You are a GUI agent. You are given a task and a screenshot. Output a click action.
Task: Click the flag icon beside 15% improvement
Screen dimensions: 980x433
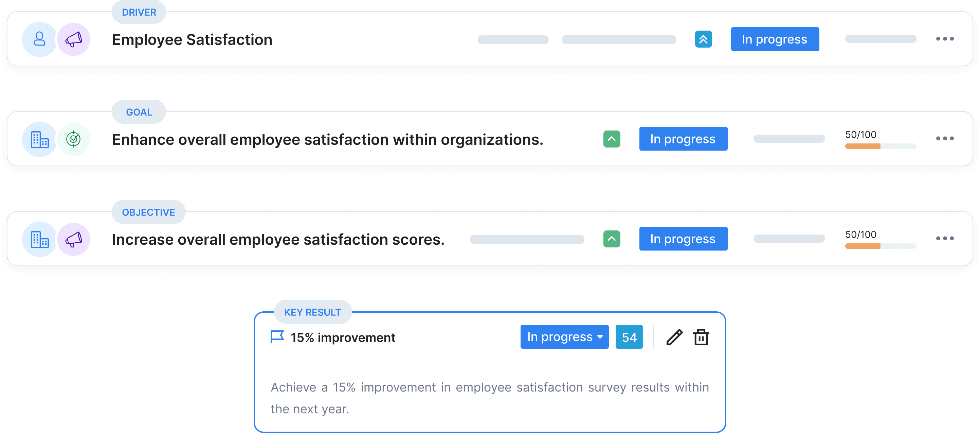[277, 337]
